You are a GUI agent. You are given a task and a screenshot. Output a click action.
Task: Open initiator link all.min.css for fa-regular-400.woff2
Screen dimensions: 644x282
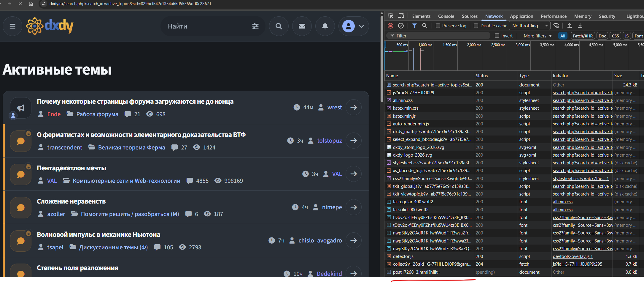pos(562,202)
